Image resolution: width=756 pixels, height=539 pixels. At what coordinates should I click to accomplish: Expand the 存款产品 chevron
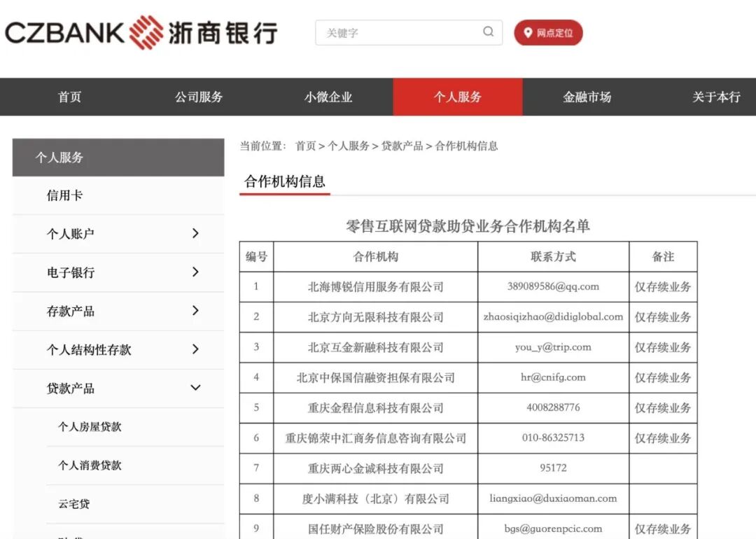coord(195,311)
